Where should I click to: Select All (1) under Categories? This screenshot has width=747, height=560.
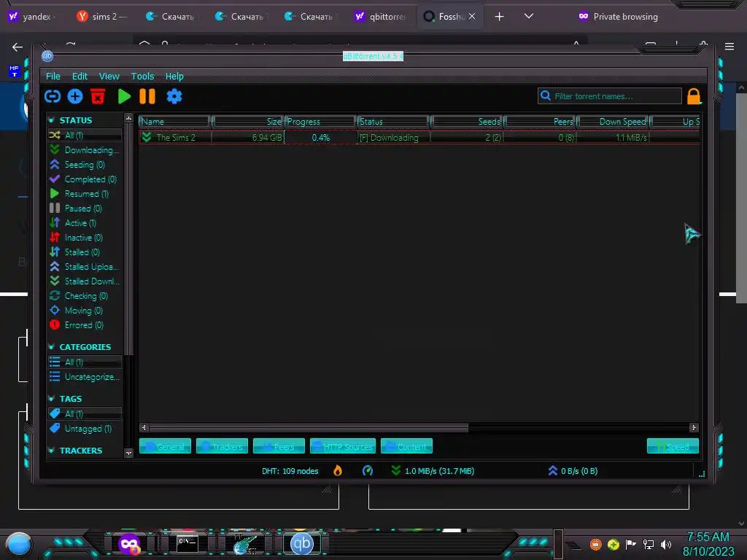pyautogui.click(x=85, y=362)
